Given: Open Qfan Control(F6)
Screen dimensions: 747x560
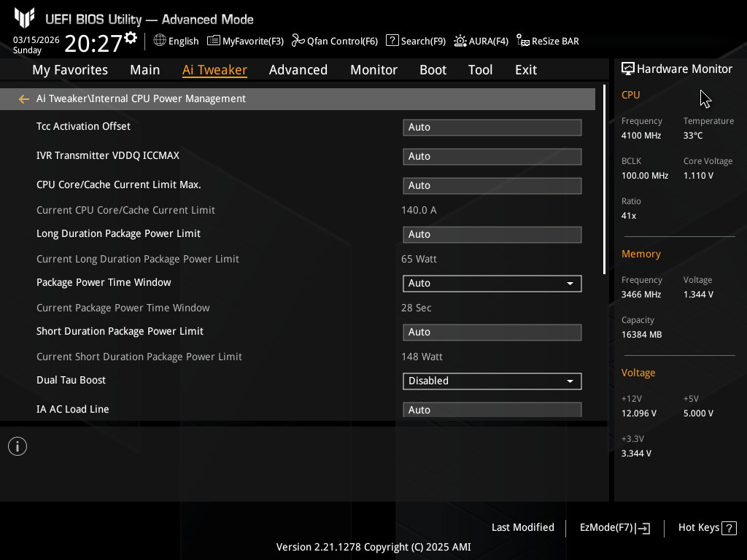Looking at the screenshot, I should click(x=343, y=42).
